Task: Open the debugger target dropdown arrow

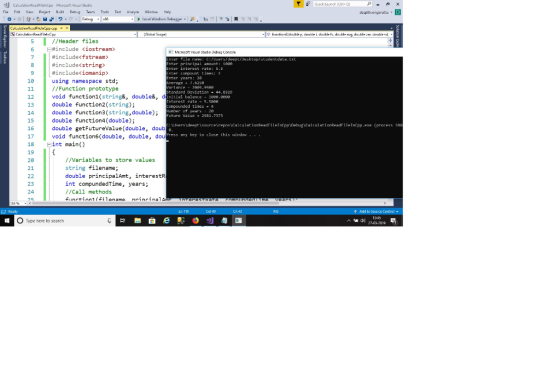Action: [x=185, y=19]
